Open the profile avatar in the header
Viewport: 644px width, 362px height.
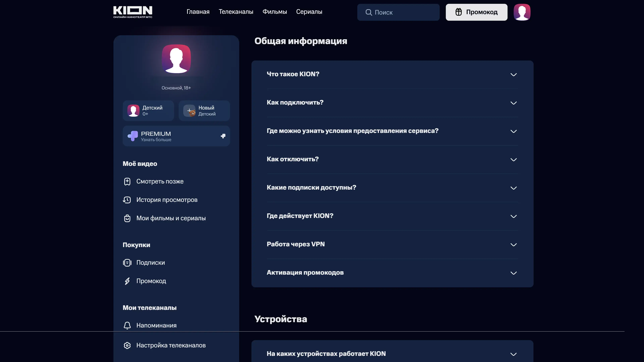click(x=522, y=12)
